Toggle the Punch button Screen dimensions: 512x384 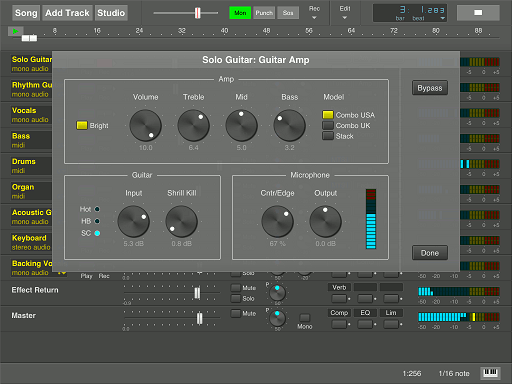(x=264, y=13)
